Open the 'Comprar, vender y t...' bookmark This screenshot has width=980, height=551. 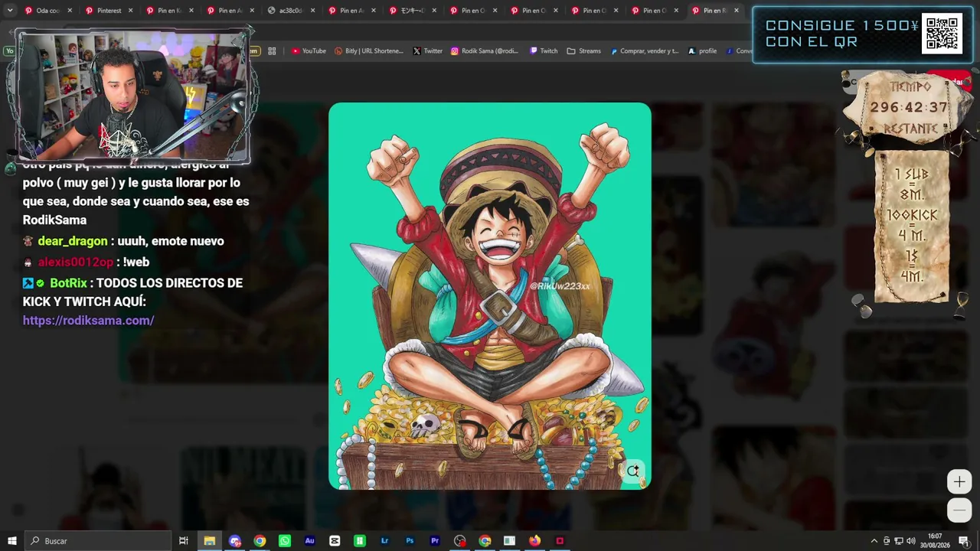[x=645, y=51]
